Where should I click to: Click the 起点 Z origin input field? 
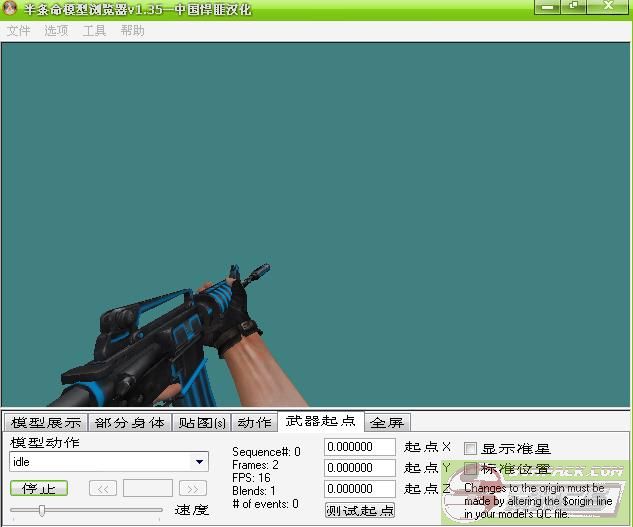(360, 489)
